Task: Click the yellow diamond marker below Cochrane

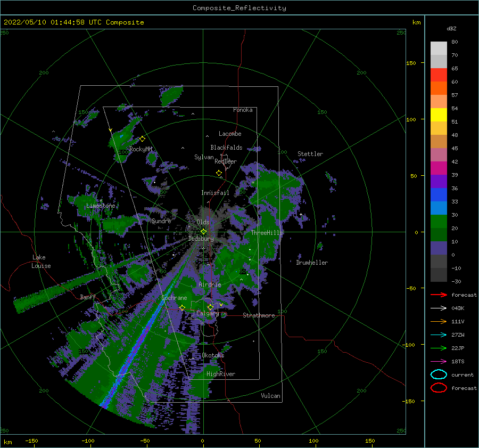Action: (x=182, y=308)
